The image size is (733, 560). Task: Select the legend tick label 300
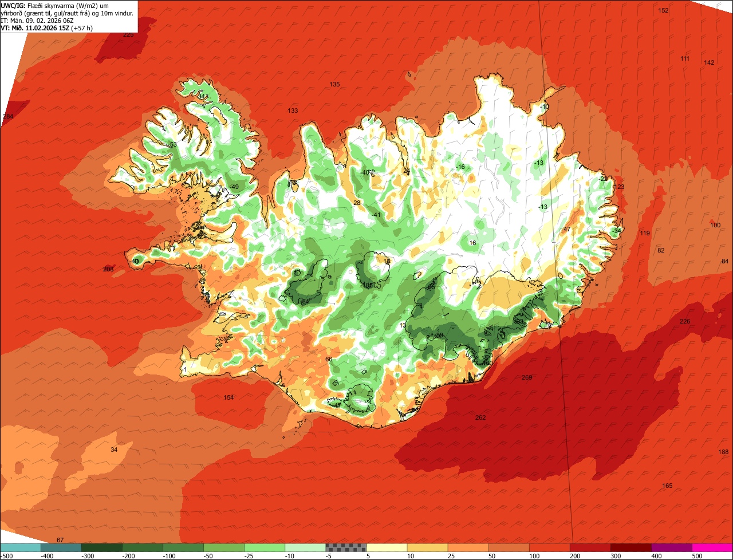click(616, 556)
